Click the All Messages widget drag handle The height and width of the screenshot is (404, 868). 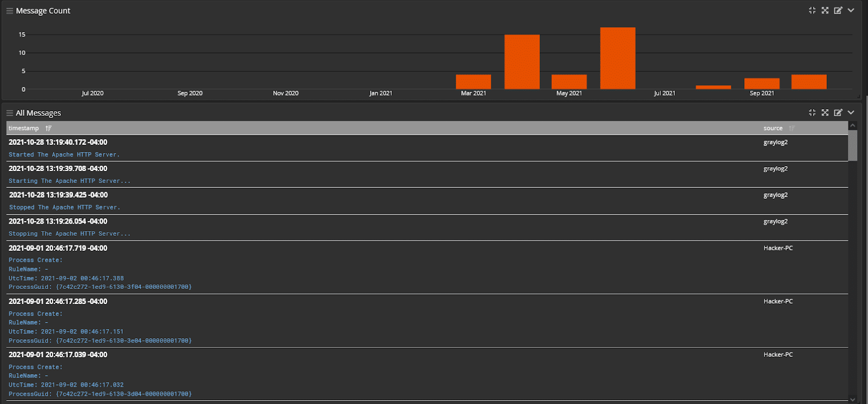[9, 113]
